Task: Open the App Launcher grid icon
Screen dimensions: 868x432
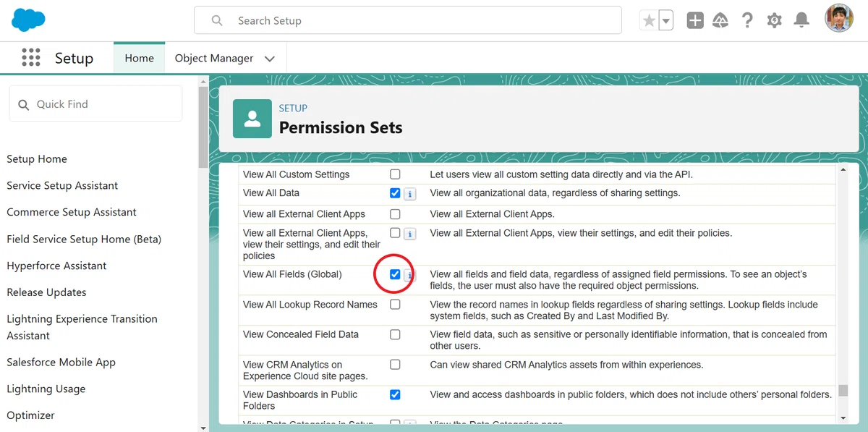Action: coord(31,58)
